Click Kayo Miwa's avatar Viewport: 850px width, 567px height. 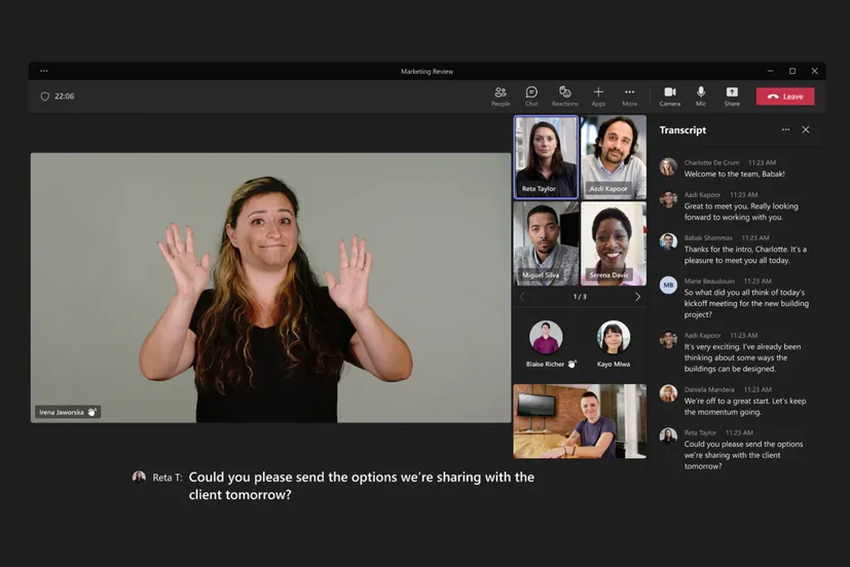pyautogui.click(x=613, y=338)
